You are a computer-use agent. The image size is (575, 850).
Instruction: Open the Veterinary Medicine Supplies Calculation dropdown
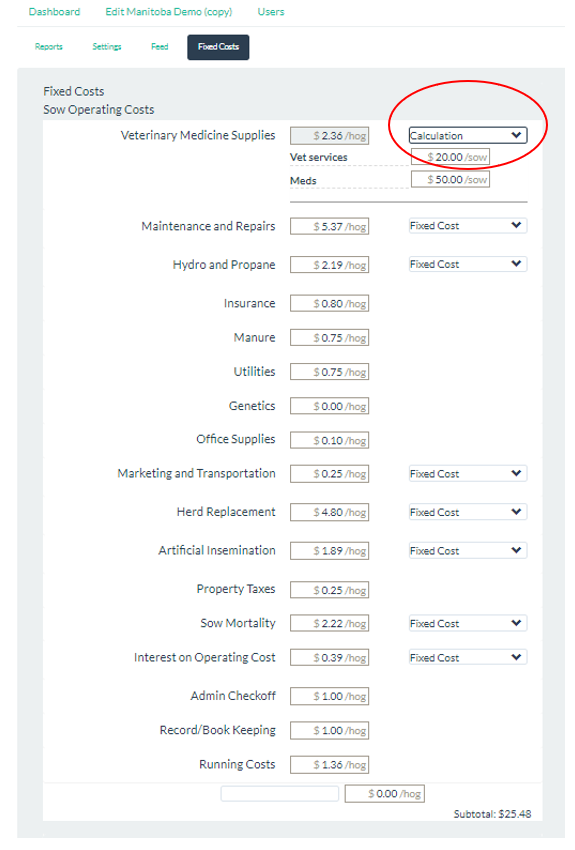(468, 136)
